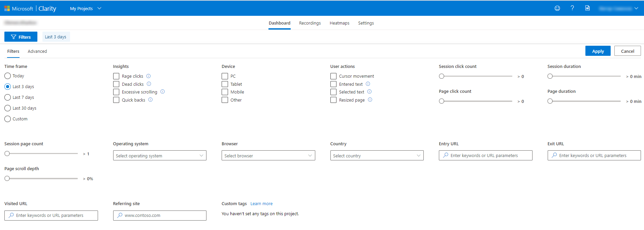Screen dimensions: 644x230
Task: Switch to the Dashboard tab
Action: [280, 23]
